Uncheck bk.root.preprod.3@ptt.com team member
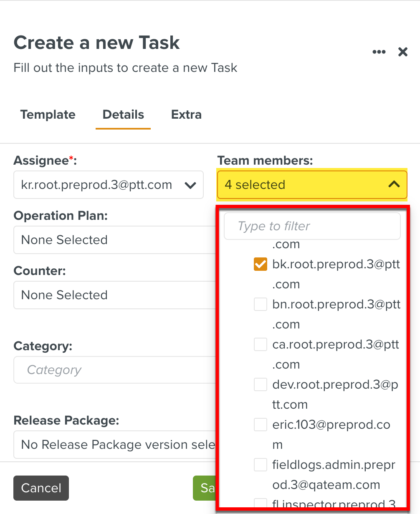The width and height of the screenshot is (420, 514). tap(261, 265)
